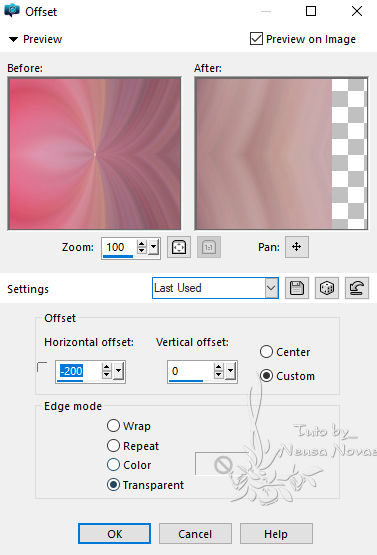The height and width of the screenshot is (555, 377).
Task: Open the Horizontal offset slider dropdown arrow
Action: [118, 371]
